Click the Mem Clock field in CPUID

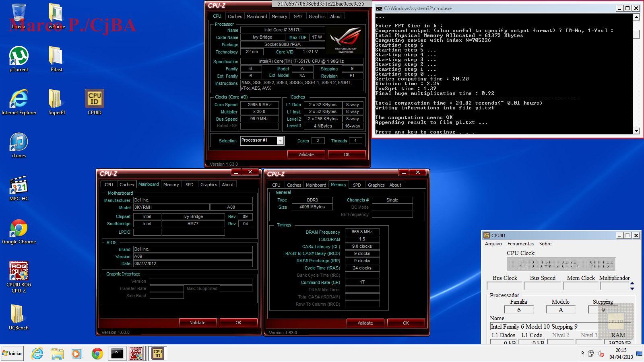580,286
